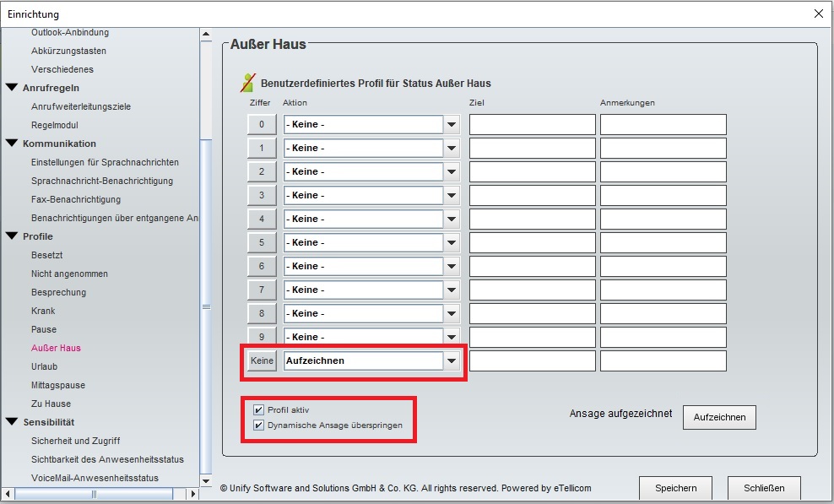Click Aufzeichnen button next to Ansage aufgezeichnet
This screenshot has width=834, height=504.
(719, 418)
